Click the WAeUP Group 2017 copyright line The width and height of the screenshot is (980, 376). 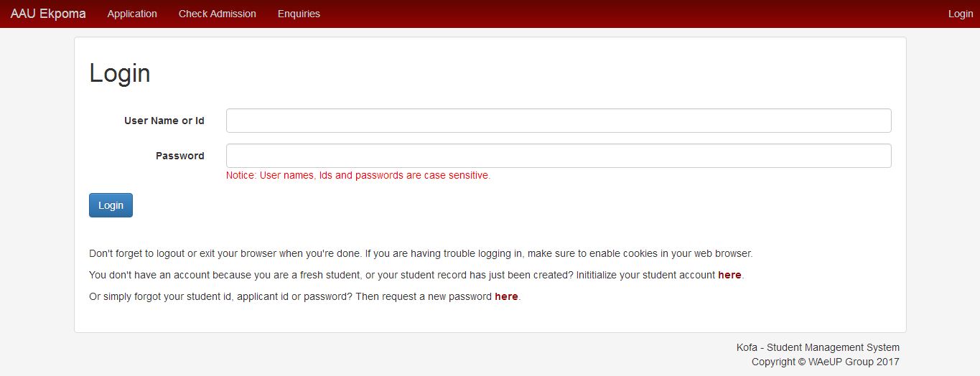825,362
